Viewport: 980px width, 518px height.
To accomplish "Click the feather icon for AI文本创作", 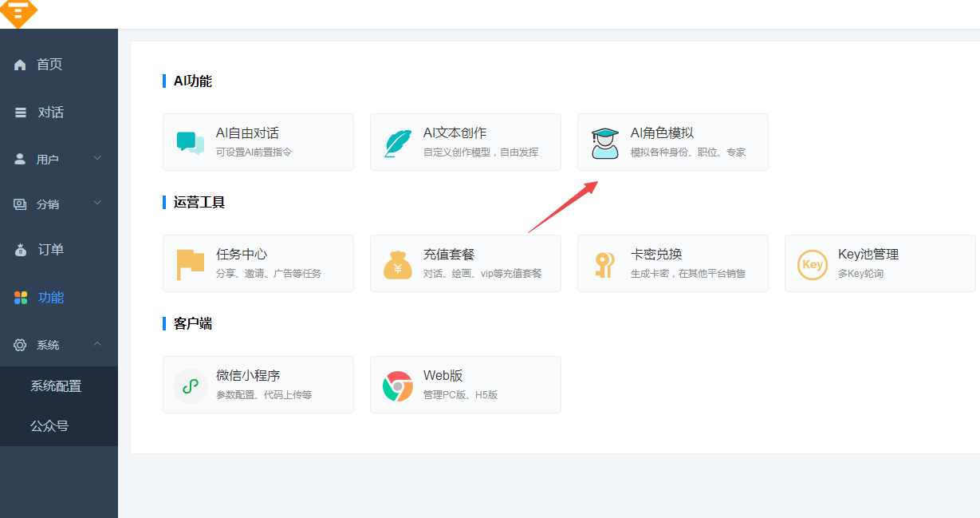I will 398,143.
